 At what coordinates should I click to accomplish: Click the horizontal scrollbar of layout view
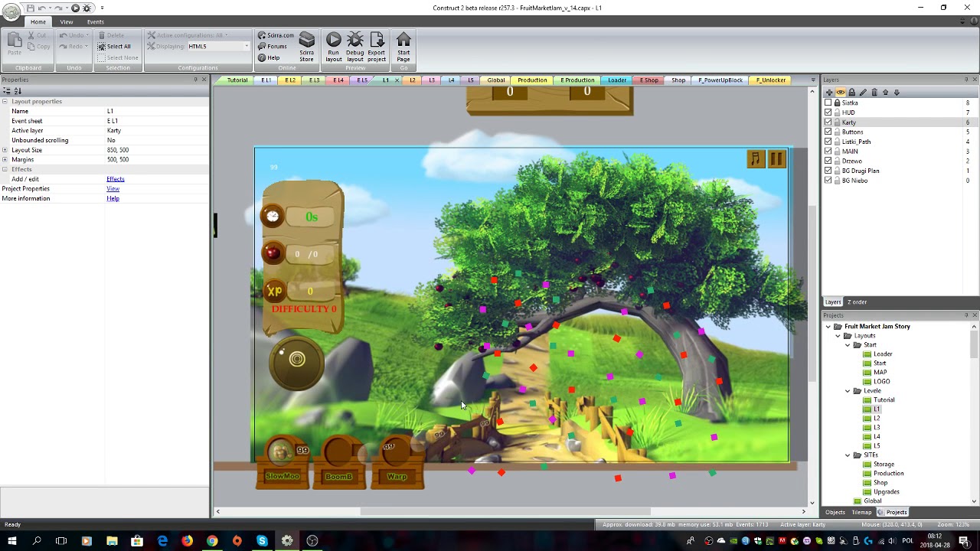pos(505,512)
